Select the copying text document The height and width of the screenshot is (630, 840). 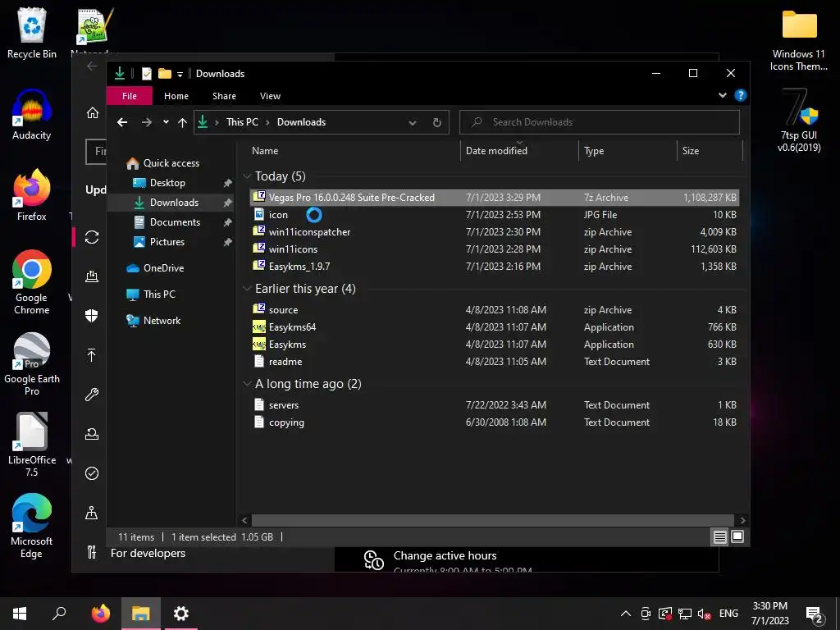[x=495, y=422]
